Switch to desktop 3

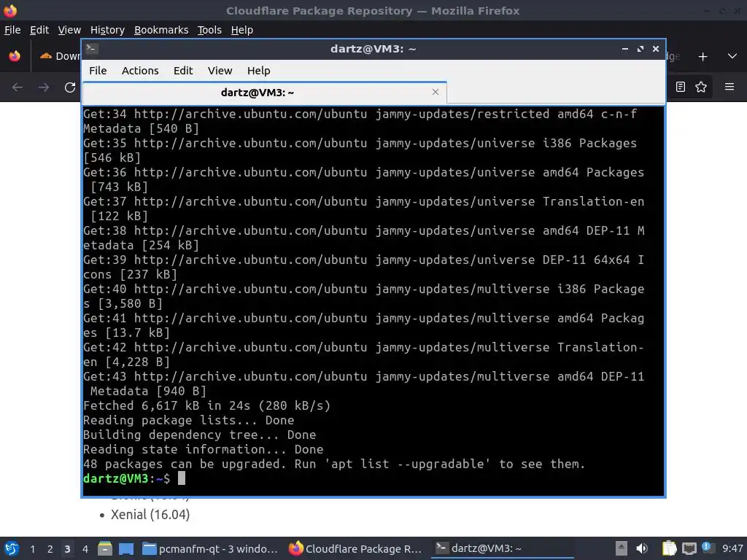pyautogui.click(x=67, y=549)
